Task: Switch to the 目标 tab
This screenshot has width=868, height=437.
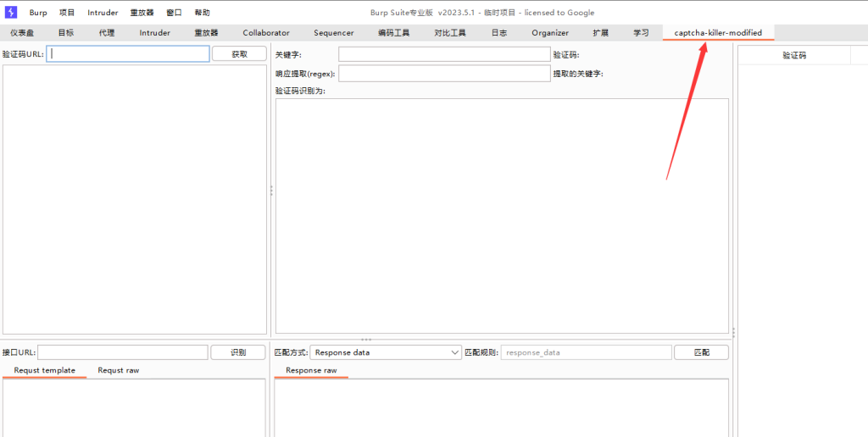Action: (66, 33)
